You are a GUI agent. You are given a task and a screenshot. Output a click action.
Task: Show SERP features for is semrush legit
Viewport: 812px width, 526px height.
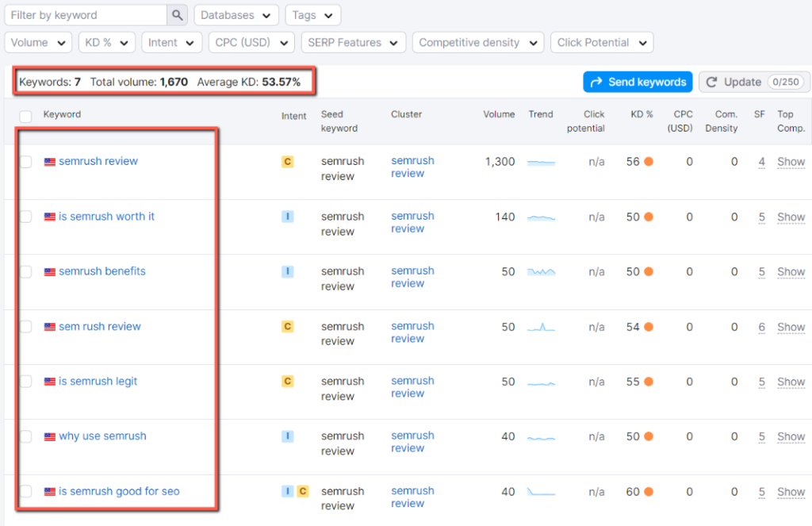[790, 382]
